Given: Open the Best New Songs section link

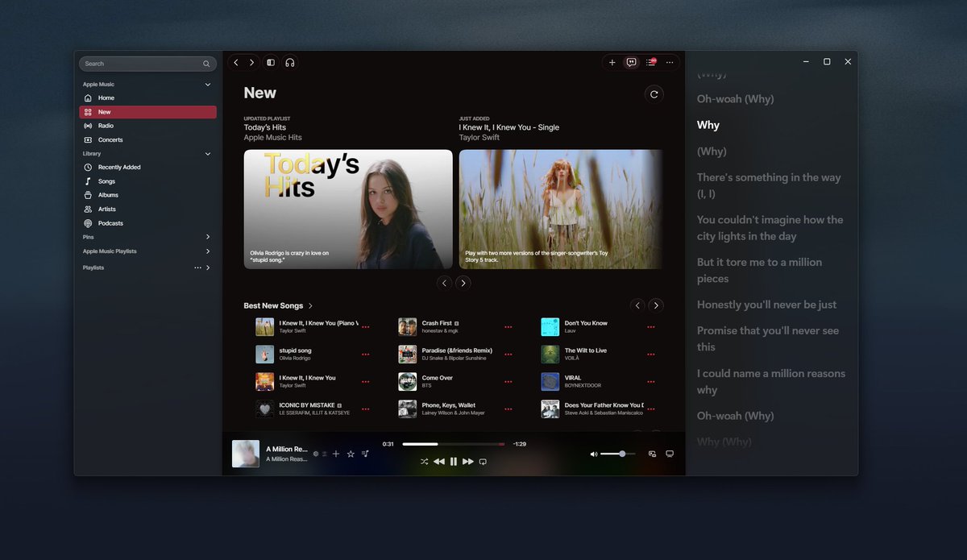Looking at the screenshot, I should tap(278, 306).
